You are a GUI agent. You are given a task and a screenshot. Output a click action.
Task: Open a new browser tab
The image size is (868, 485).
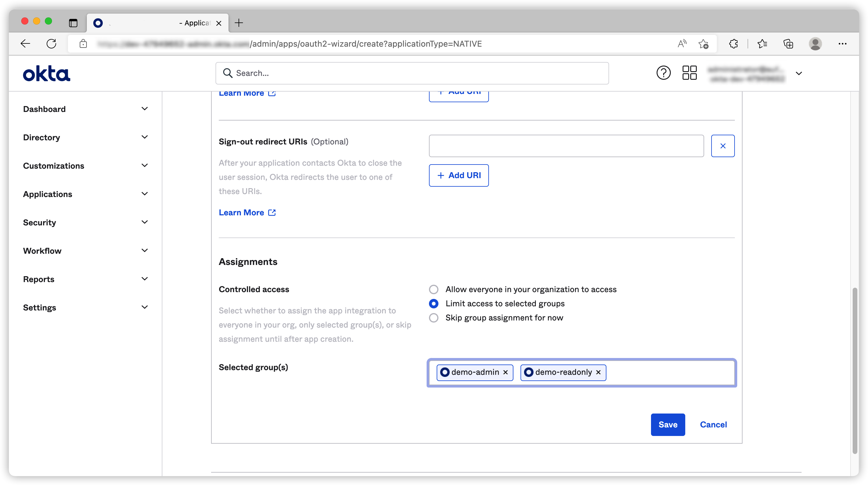(x=239, y=23)
